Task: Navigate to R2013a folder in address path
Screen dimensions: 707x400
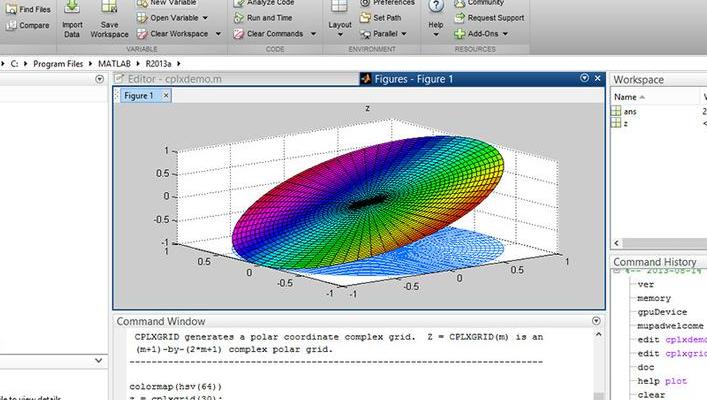Action: [x=158, y=64]
